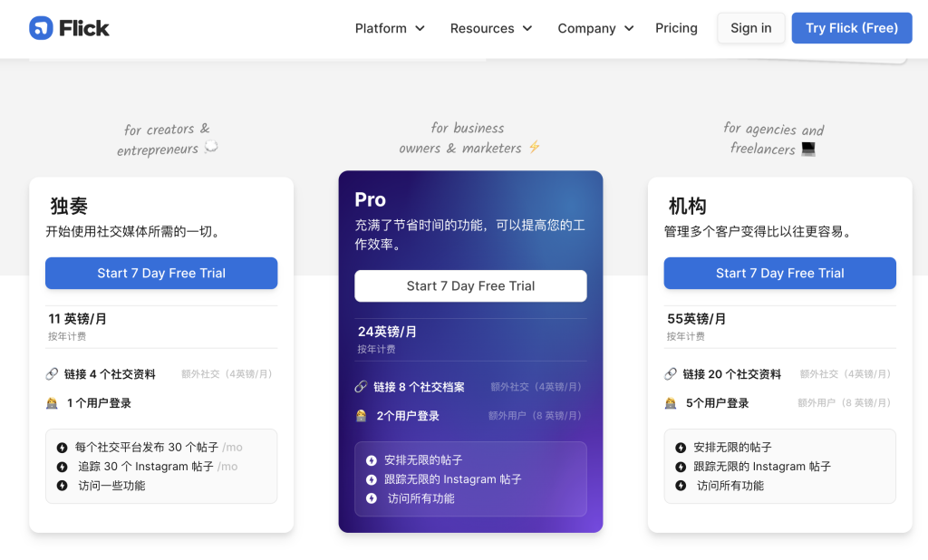This screenshot has height=560, width=928.
Task: Click 按年计费 under 24英镑/月
Action: pos(376,349)
